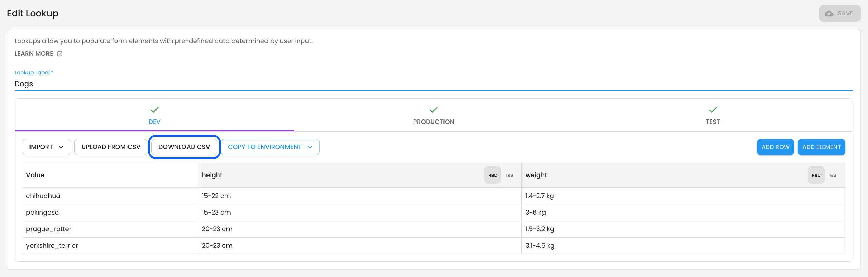
Task: Click the Lookup Label input field
Action: 433,84
